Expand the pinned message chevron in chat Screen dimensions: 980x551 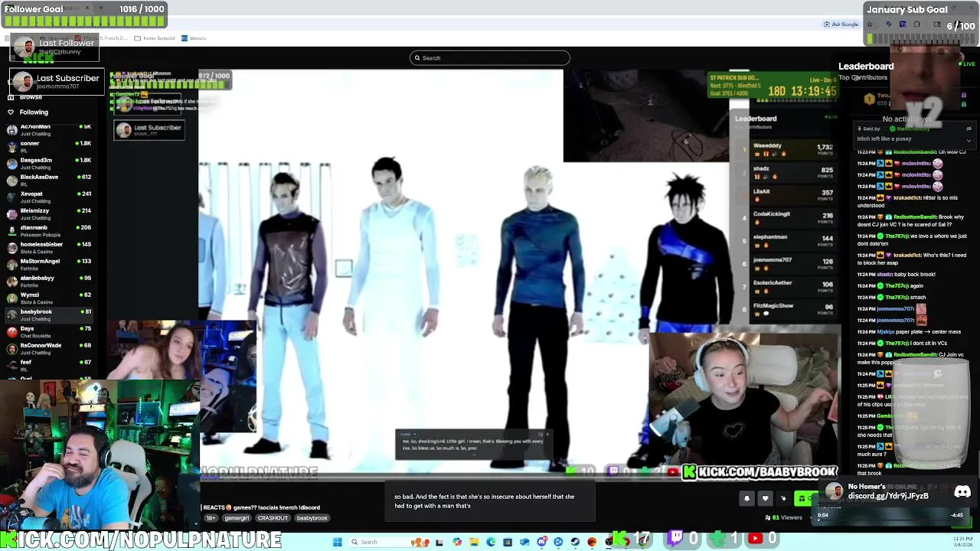(969, 140)
